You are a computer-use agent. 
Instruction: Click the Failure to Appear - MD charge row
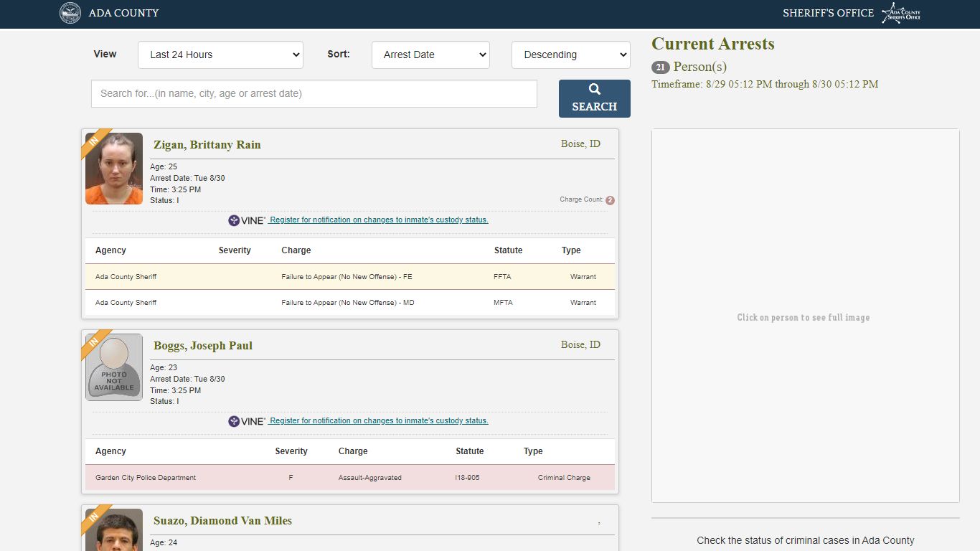[x=350, y=303]
